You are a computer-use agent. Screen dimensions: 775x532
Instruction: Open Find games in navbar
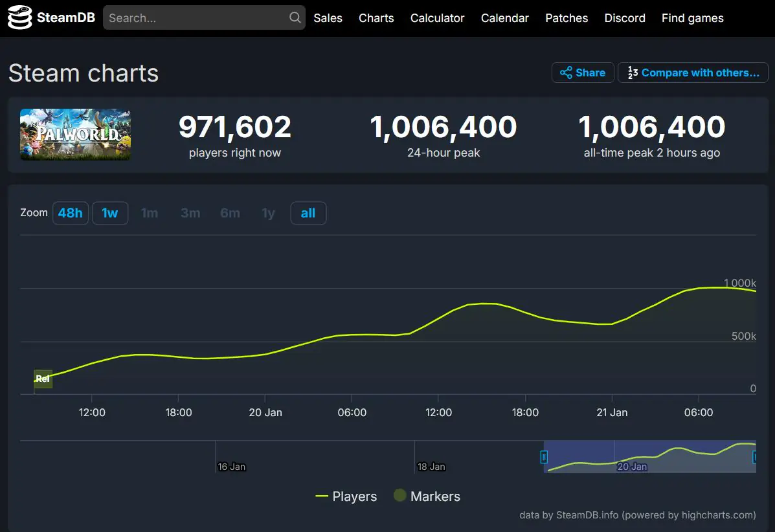[x=693, y=18]
